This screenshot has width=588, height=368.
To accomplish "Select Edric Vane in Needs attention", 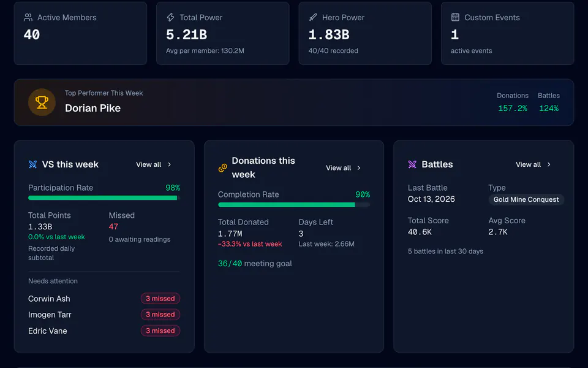I will click(48, 331).
